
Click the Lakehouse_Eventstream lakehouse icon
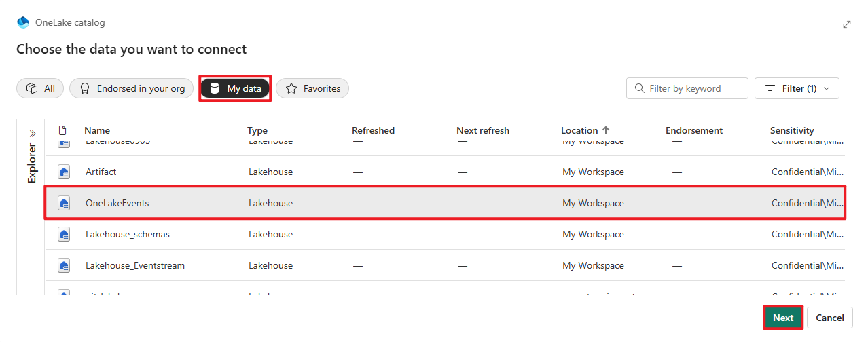(x=64, y=266)
